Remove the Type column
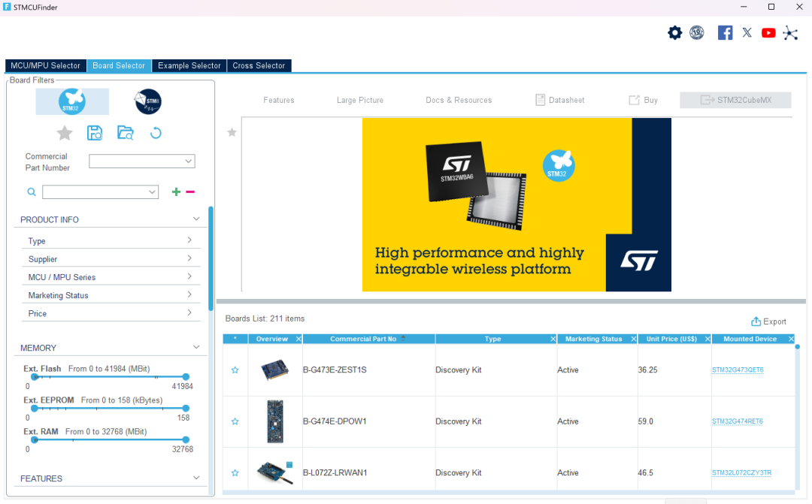Viewport: 812px width, 504px height. pyautogui.click(x=553, y=339)
